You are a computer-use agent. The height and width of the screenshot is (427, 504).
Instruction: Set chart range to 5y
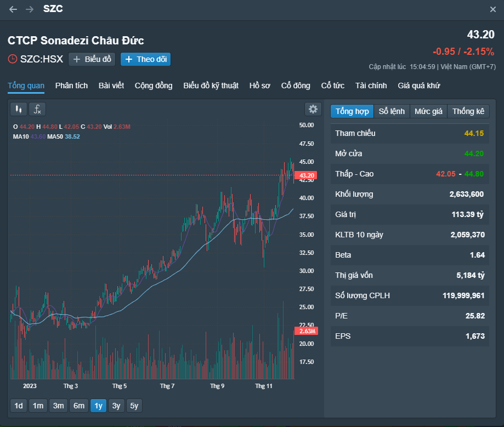134,406
